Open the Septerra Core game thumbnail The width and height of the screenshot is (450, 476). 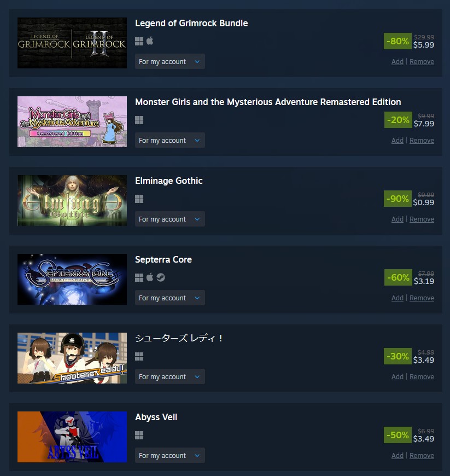coord(72,279)
